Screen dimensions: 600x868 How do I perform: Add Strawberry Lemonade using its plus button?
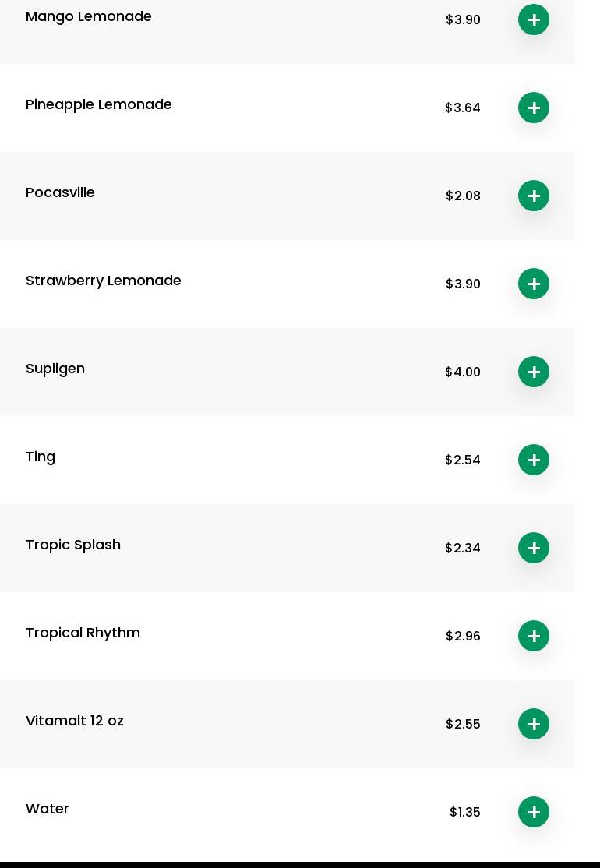(x=534, y=284)
